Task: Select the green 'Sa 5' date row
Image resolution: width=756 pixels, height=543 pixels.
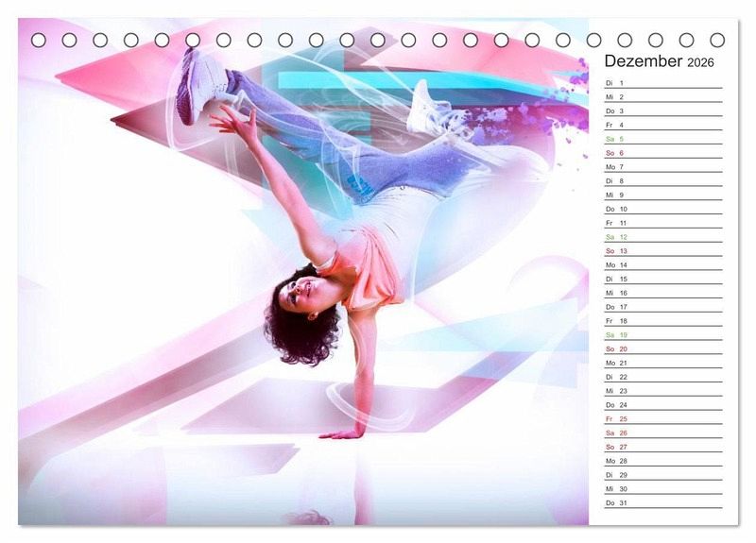Action: 663,139
